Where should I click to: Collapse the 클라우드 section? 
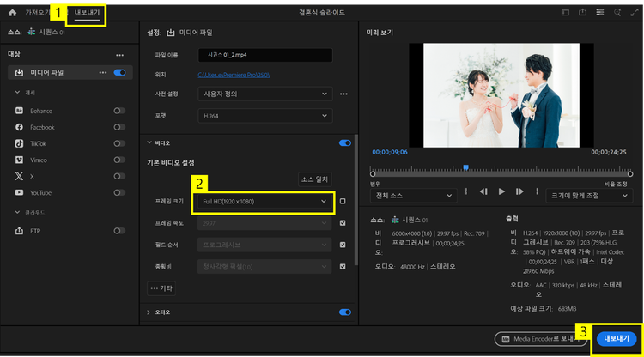pos(17,212)
